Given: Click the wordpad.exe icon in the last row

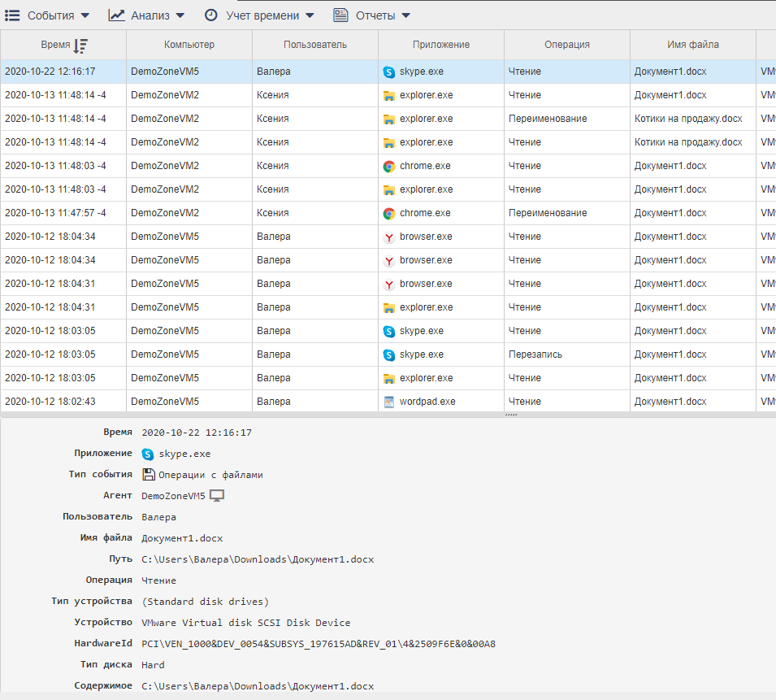Looking at the screenshot, I should pos(388,402).
